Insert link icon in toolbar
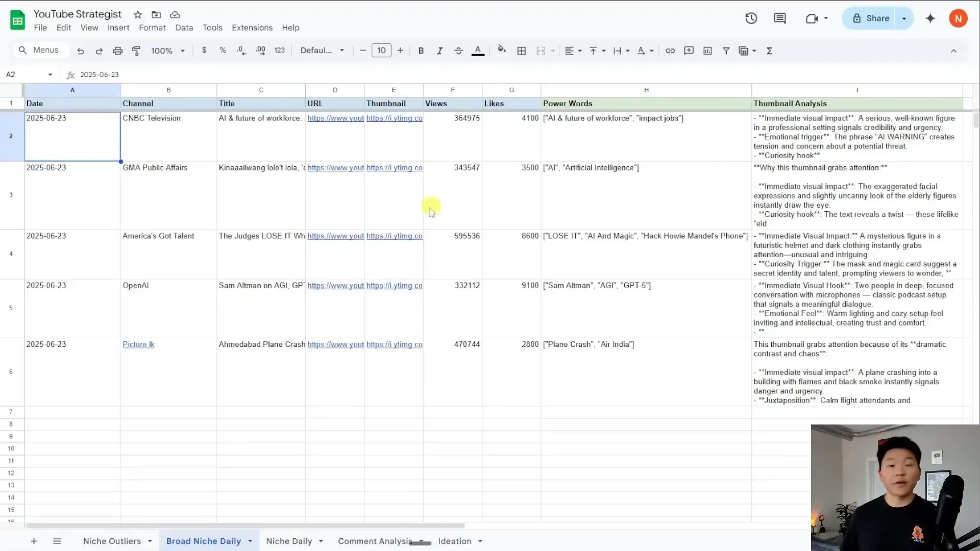The image size is (980, 551). pyautogui.click(x=670, y=51)
